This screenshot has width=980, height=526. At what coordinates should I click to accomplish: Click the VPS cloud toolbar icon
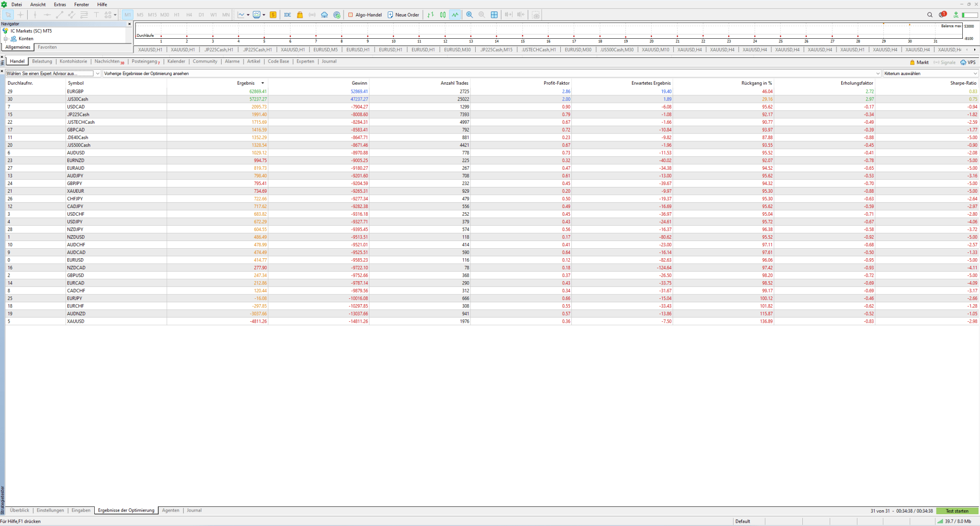(324, 15)
